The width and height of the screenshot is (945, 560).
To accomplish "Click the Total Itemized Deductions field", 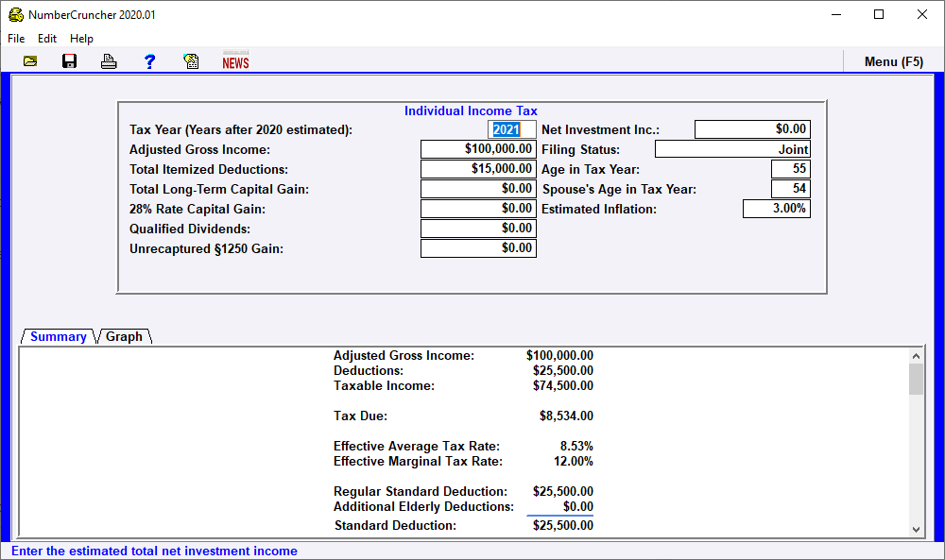I will (478, 169).
